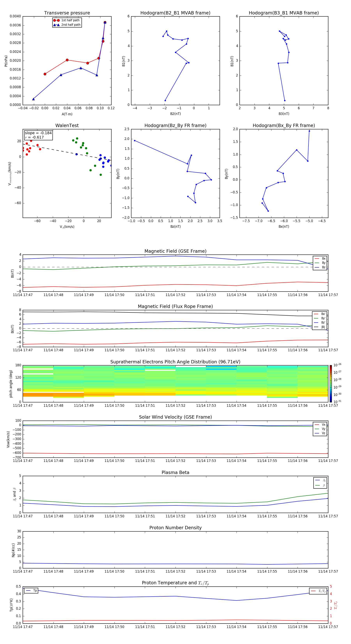Viewport: 351px width, 644px height.
Task: Click the 'Bz' entry in GSE legend
Action: pyautogui.click(x=320, y=267)
